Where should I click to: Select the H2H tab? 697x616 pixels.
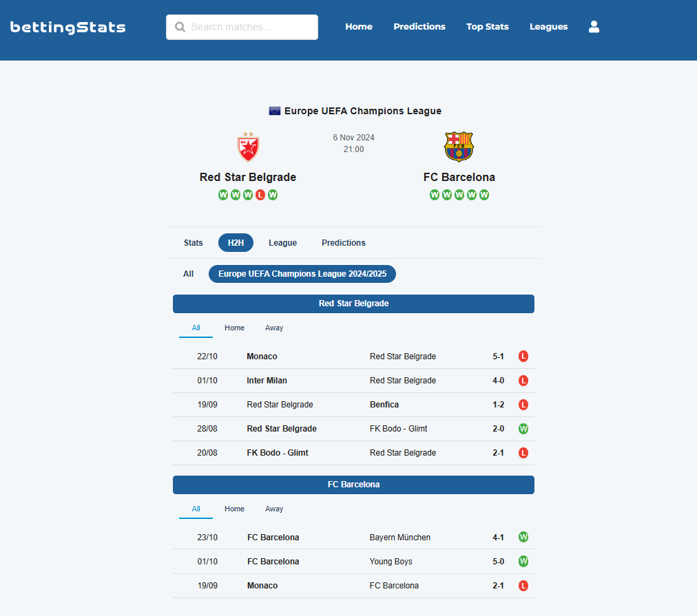point(236,243)
